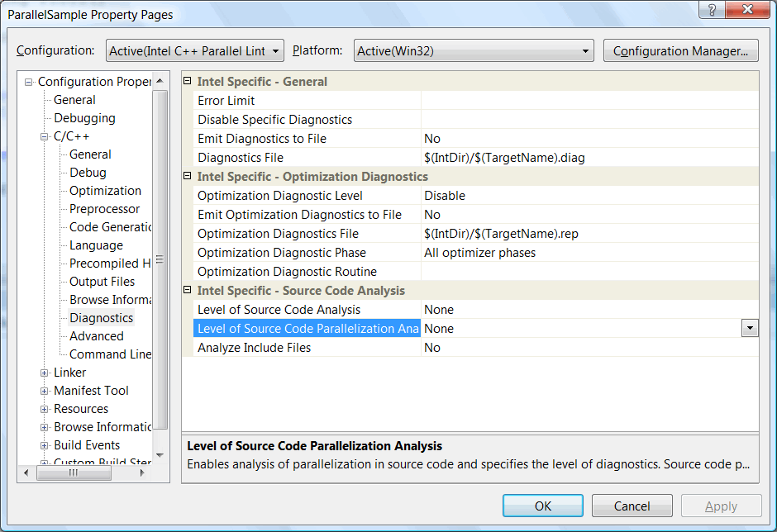Screen dimensions: 777x532
Task: Click the tree scrollbar down arrow
Action: pyautogui.click(x=160, y=455)
